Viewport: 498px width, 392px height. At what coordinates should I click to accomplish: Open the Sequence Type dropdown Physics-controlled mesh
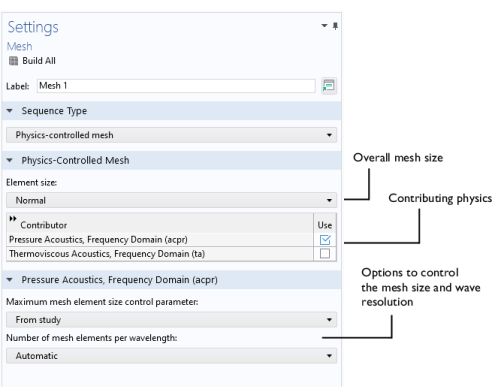171,135
